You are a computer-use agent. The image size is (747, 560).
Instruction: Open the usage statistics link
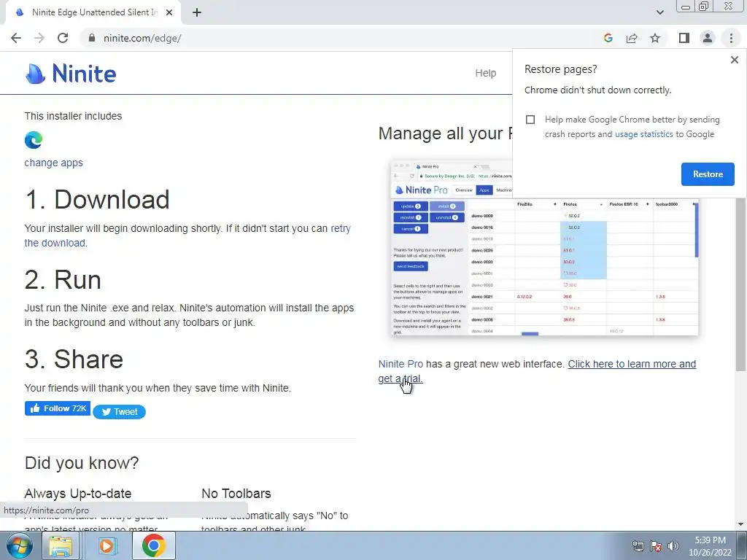(x=643, y=134)
